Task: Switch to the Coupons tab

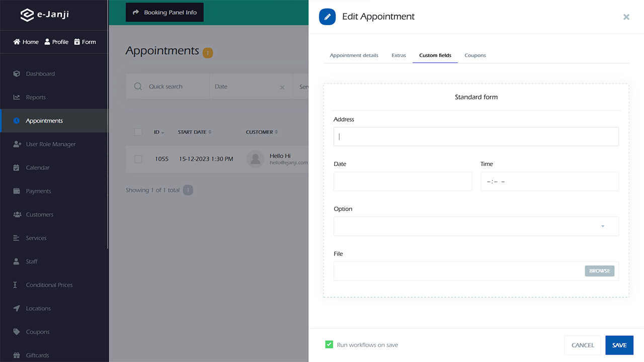Action: tap(475, 55)
